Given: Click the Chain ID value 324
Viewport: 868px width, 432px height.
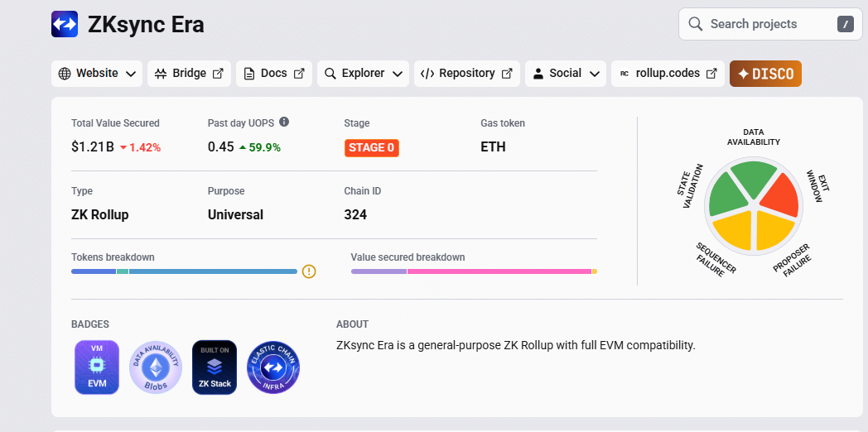Looking at the screenshot, I should click(355, 214).
